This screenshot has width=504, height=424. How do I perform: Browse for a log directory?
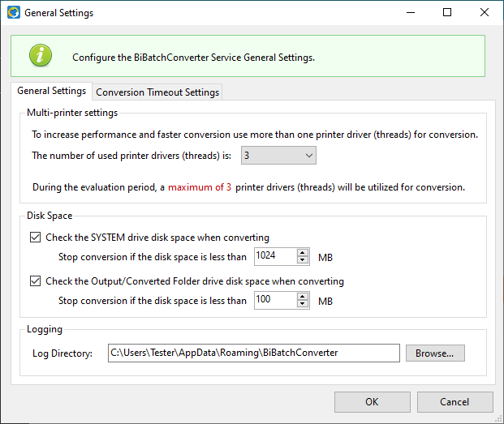435,353
